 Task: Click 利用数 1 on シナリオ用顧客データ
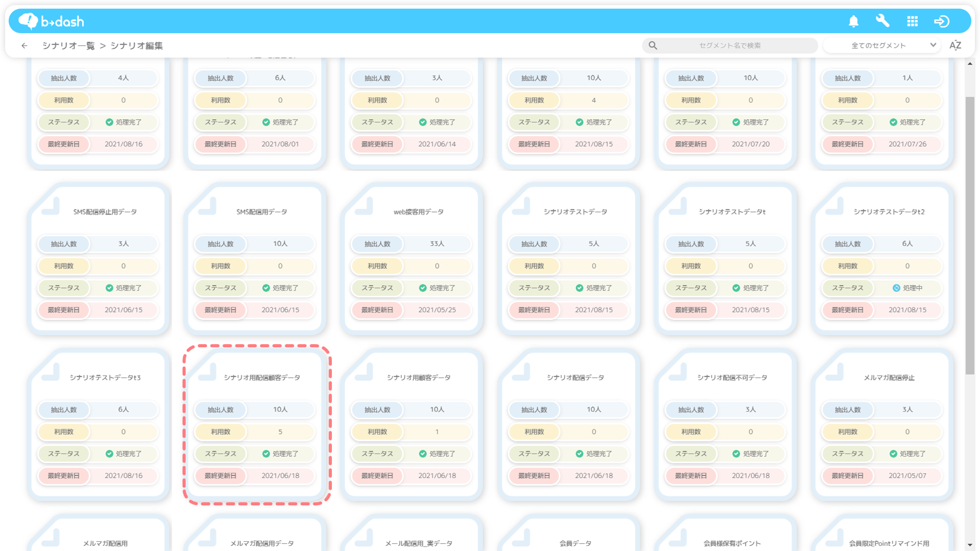point(411,432)
